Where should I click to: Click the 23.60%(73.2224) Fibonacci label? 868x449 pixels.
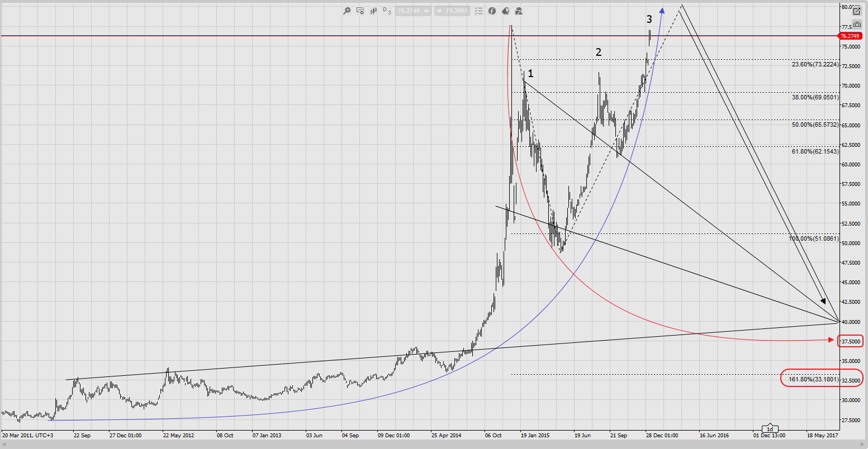815,65
